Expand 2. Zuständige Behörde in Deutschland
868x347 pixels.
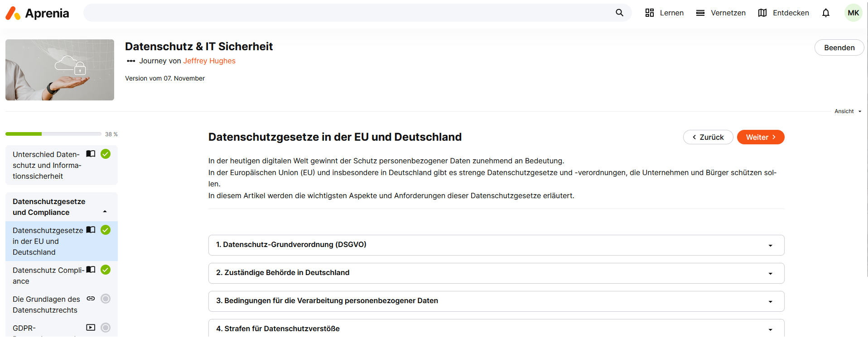pos(496,273)
